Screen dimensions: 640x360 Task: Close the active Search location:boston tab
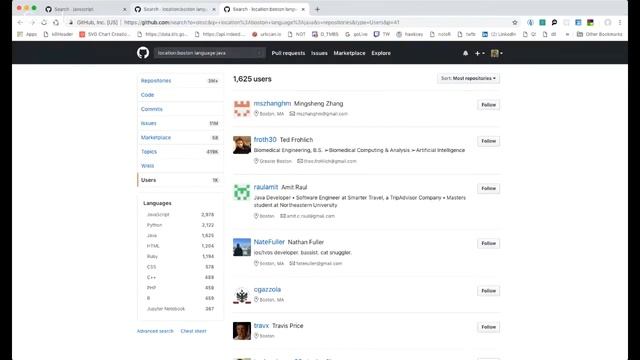point(303,9)
